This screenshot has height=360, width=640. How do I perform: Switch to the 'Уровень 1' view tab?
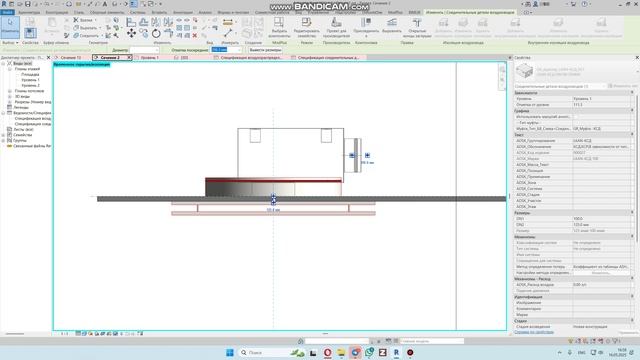coord(149,58)
